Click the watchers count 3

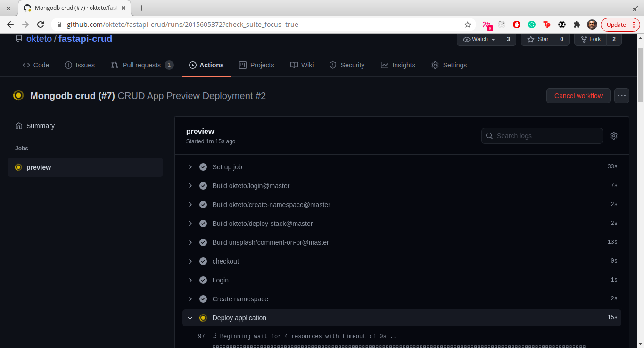coord(508,39)
